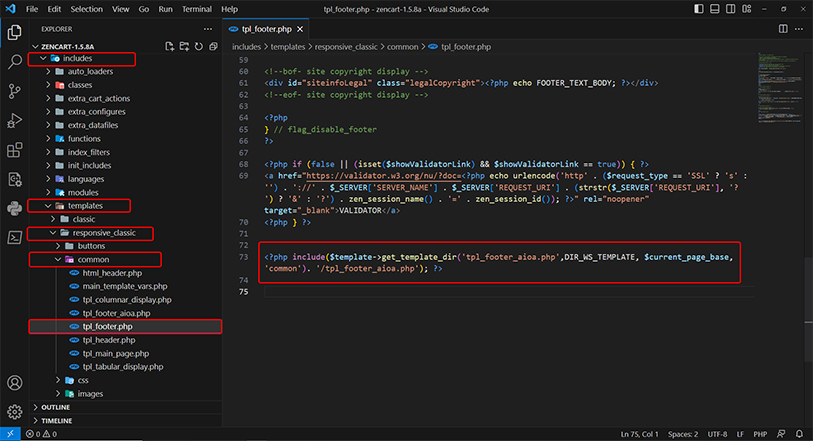The image size is (813, 441).
Task: Open Explorer views and more actions menu
Action: pyautogui.click(x=208, y=29)
